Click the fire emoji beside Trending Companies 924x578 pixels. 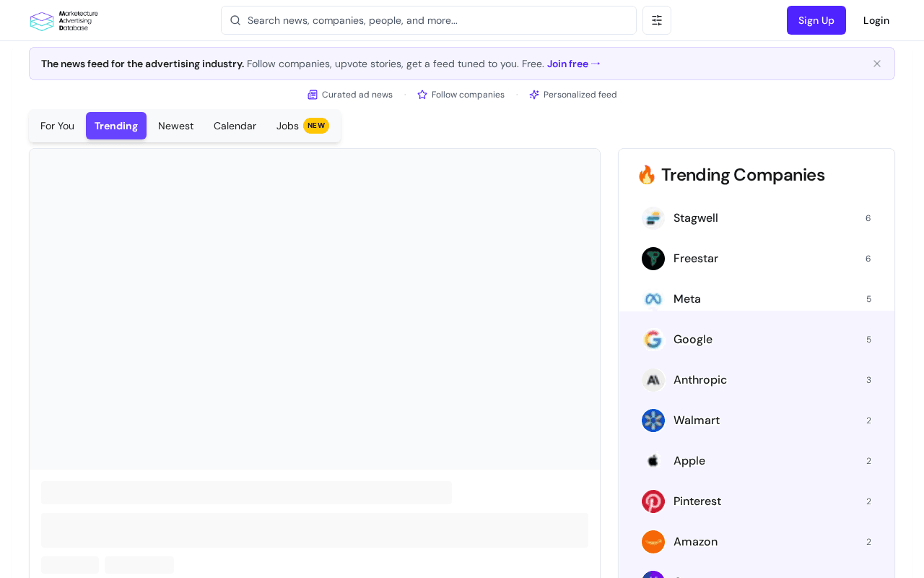coord(647,175)
